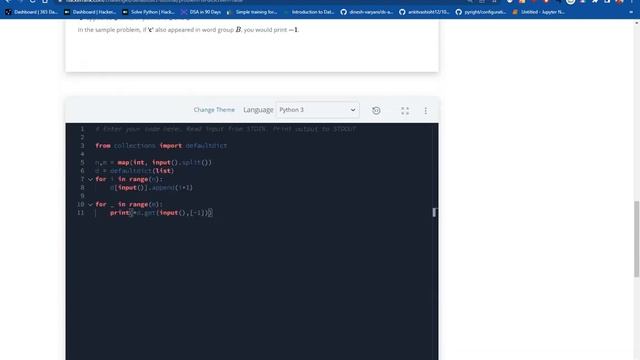Image resolution: width=640 pixels, height=360 pixels.
Task: Place cursor in code line 11 print statement
Action: 161,213
